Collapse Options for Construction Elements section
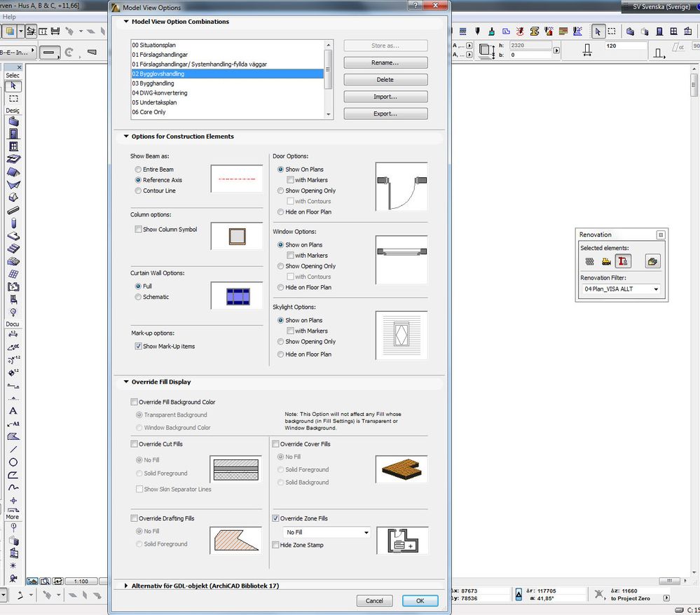Image resolution: width=700 pixels, height=615 pixels. (126, 136)
